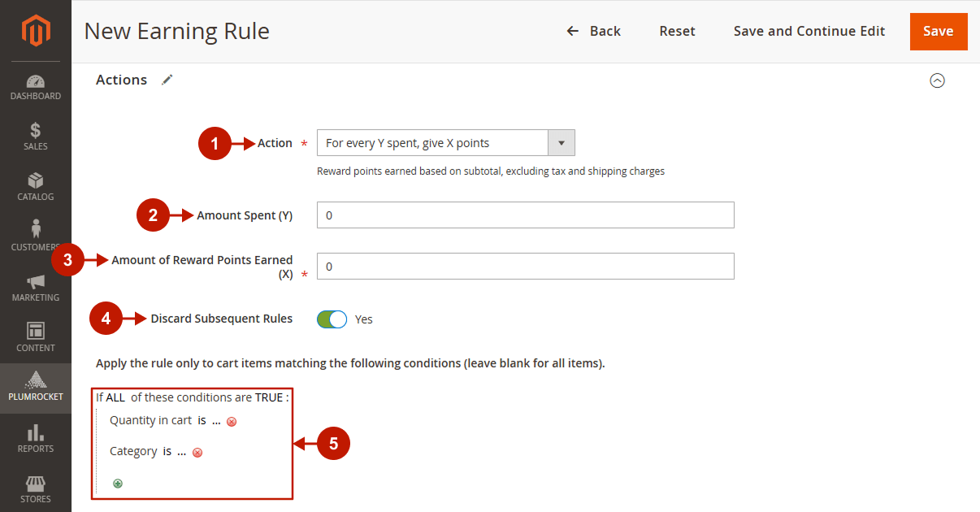Click the pencil edit icon beside Actions

coord(167,80)
